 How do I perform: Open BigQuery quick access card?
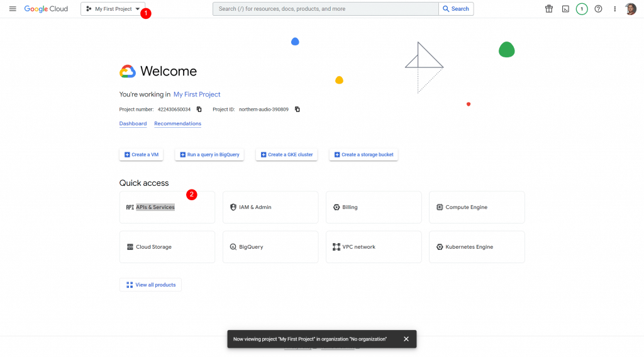(270, 247)
